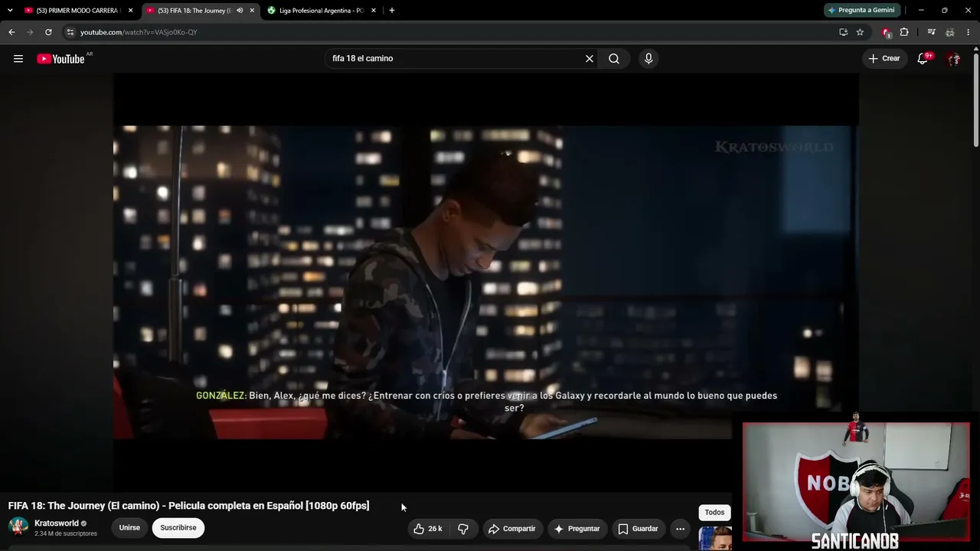Screen dimensions: 980x551
Task: Reload the YouTube page
Action: click(x=48, y=32)
